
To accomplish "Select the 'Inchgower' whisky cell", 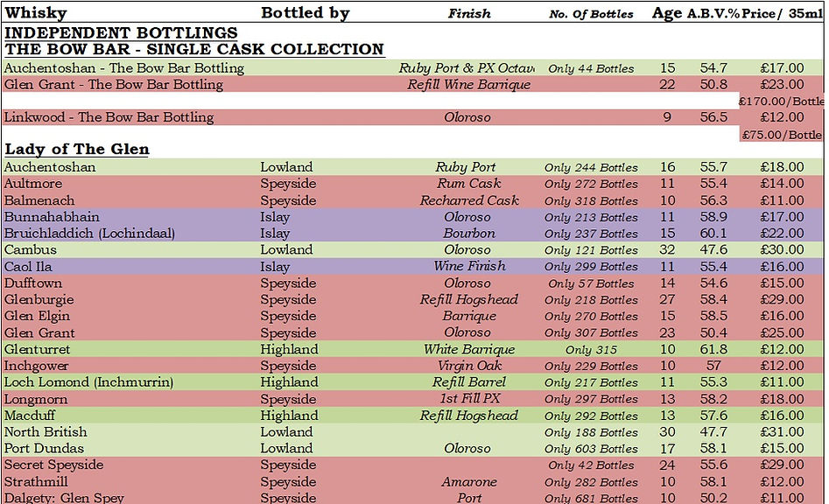I will click(37, 366).
